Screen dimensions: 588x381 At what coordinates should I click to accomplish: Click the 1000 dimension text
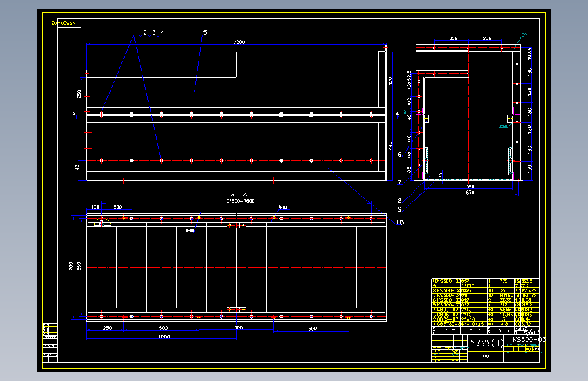coord(164,336)
